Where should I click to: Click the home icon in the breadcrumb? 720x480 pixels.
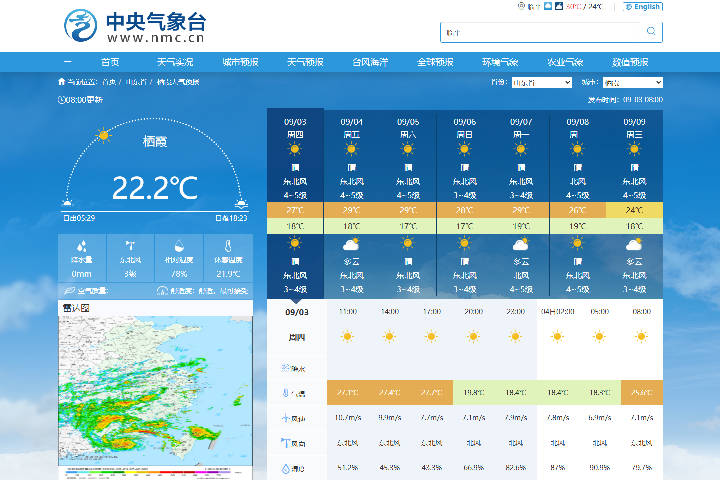pyautogui.click(x=62, y=82)
